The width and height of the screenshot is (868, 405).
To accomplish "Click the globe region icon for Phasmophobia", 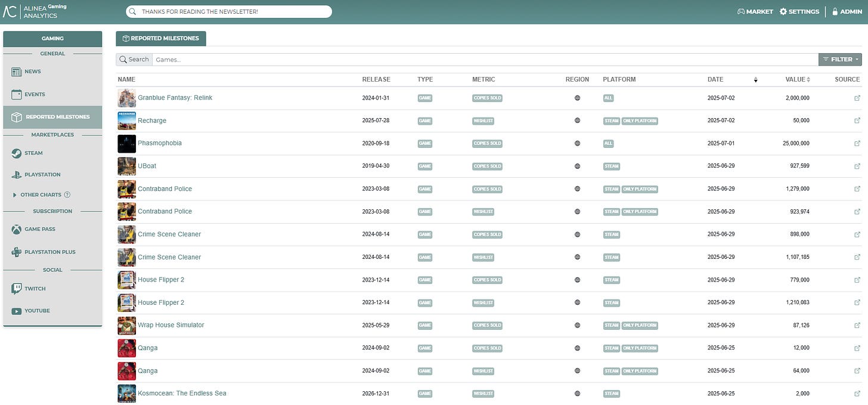I will [x=577, y=143].
